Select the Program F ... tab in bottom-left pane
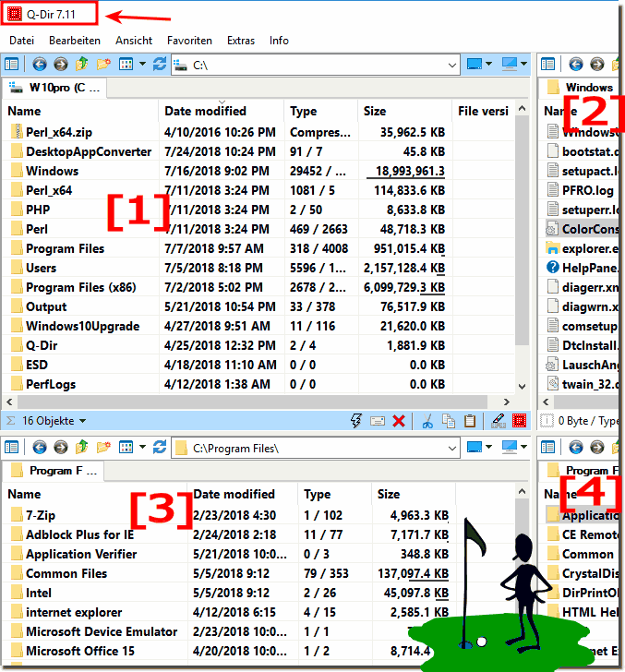The width and height of the screenshot is (625, 672). (x=54, y=471)
